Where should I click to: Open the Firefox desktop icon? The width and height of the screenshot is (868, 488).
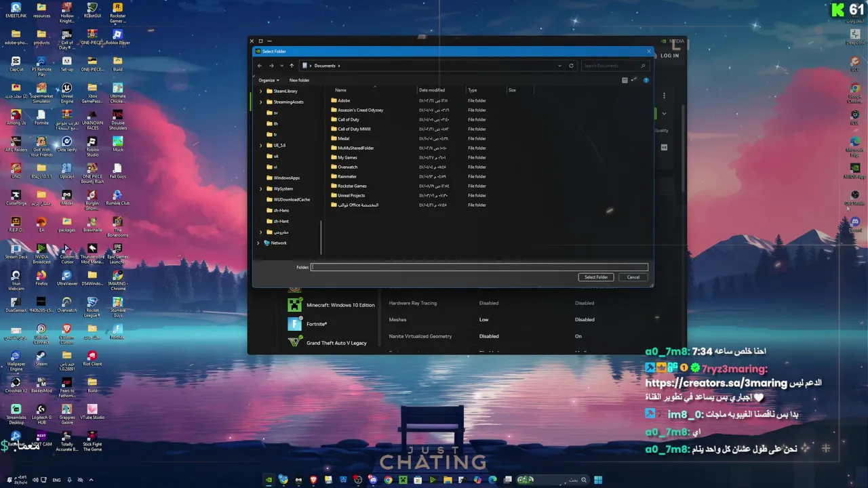coord(41,277)
